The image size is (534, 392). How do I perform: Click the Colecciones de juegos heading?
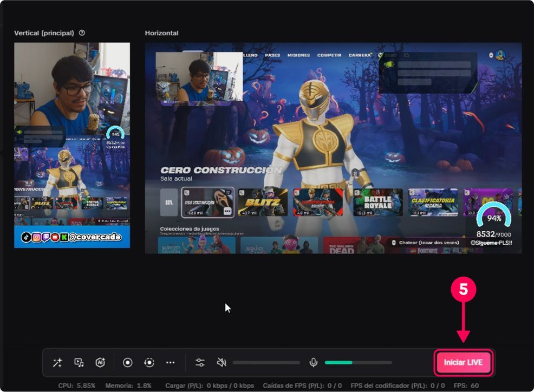point(190,229)
